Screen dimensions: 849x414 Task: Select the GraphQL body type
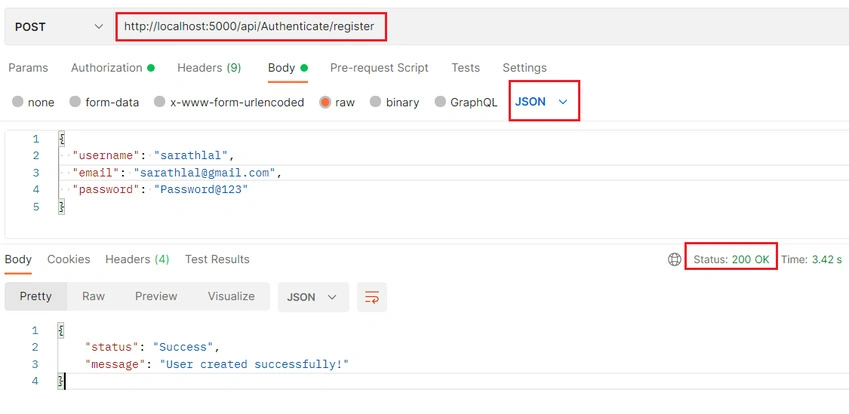click(466, 102)
